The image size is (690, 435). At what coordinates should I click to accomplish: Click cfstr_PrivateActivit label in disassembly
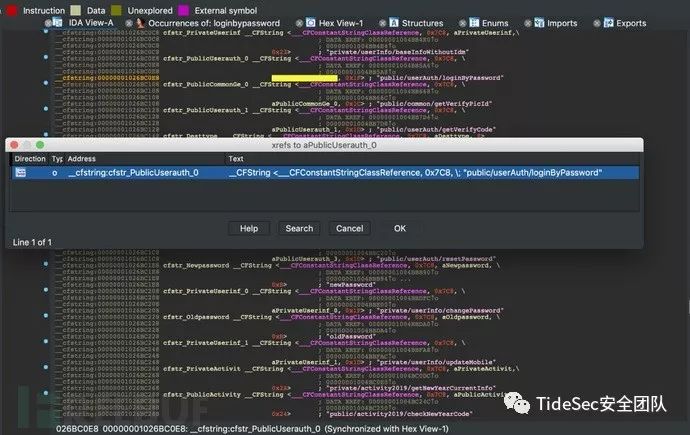click(x=202, y=369)
